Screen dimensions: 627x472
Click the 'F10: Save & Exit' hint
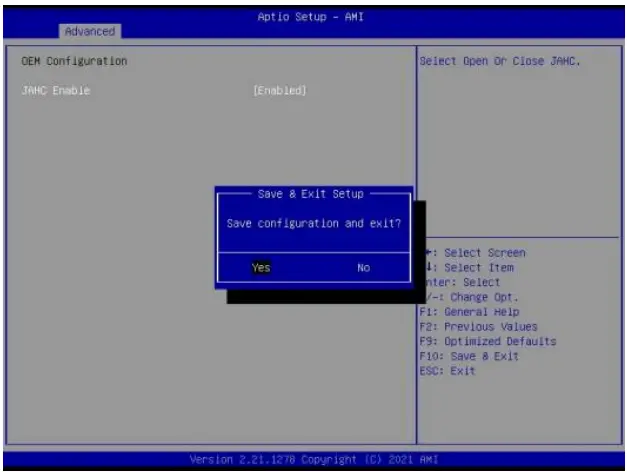click(469, 356)
